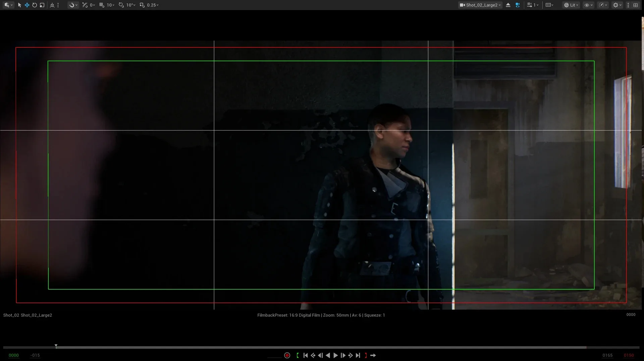Jump to previous keyframe
This screenshot has width=644, height=361.
313,355
